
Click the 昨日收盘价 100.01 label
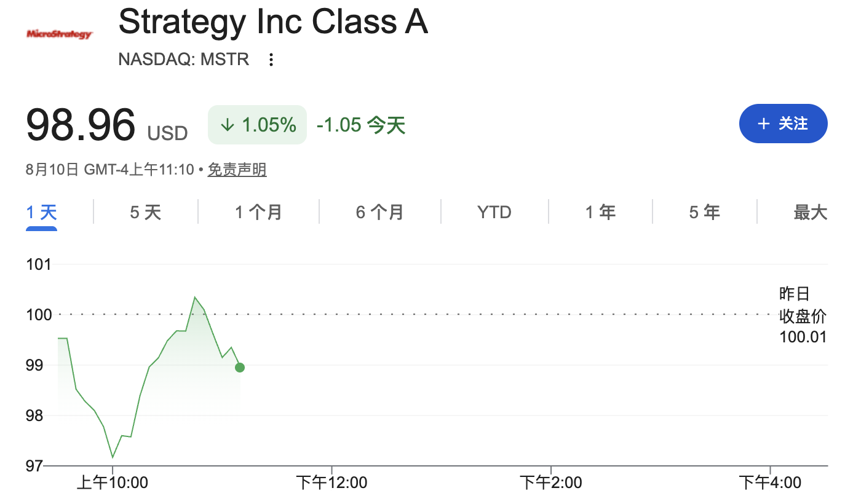coord(803,315)
